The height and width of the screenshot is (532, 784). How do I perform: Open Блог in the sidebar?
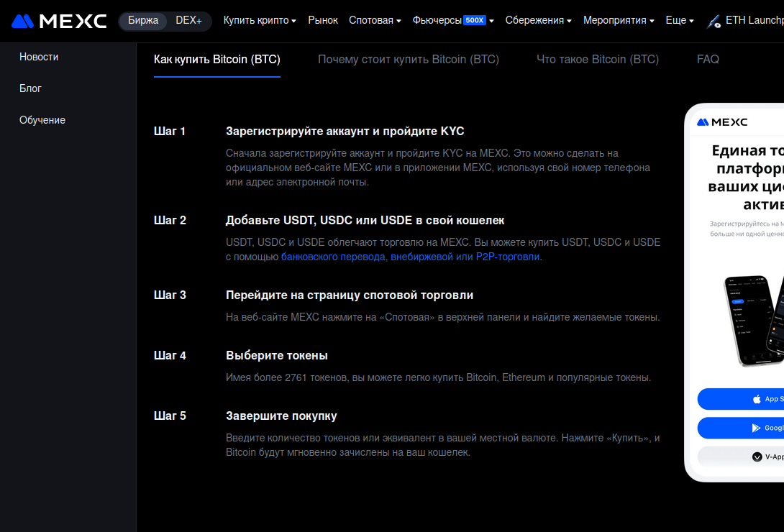click(30, 88)
